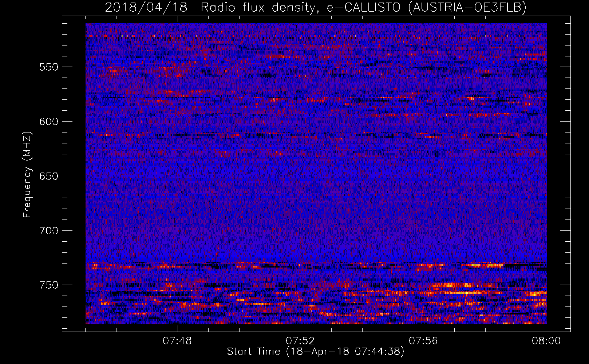Click the 07:48 time tick label
589x364 pixels.
pyautogui.click(x=177, y=341)
